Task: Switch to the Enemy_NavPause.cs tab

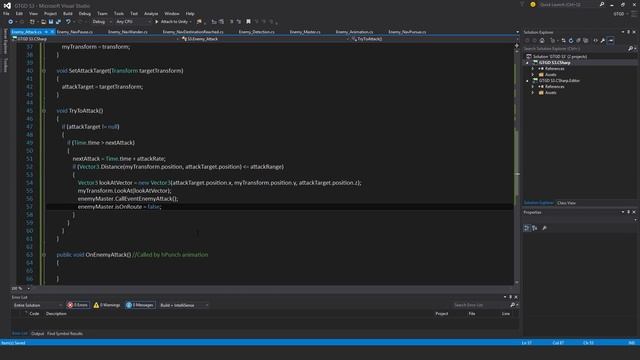Action: click(x=75, y=32)
